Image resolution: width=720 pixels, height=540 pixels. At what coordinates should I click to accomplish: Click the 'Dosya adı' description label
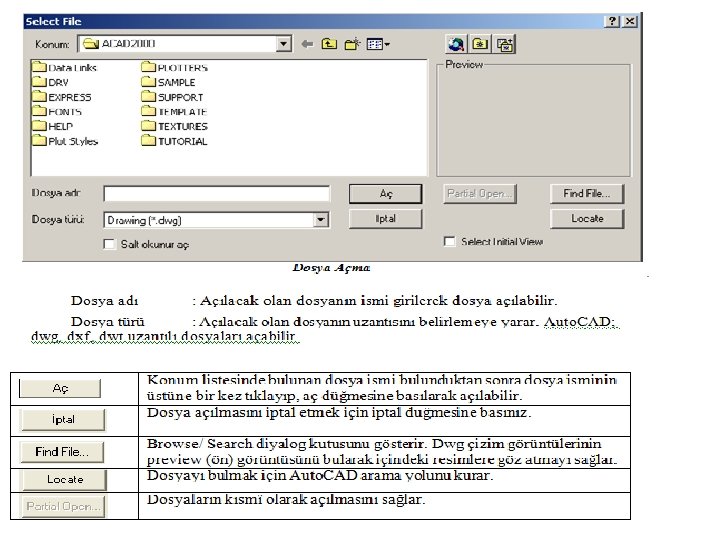[105, 301]
